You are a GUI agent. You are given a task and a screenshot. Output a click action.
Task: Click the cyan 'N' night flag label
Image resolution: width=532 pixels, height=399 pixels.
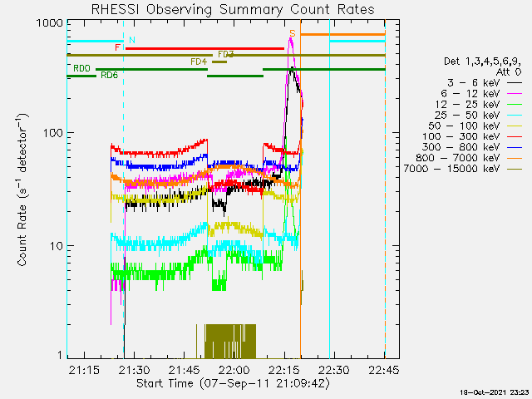coord(132,40)
